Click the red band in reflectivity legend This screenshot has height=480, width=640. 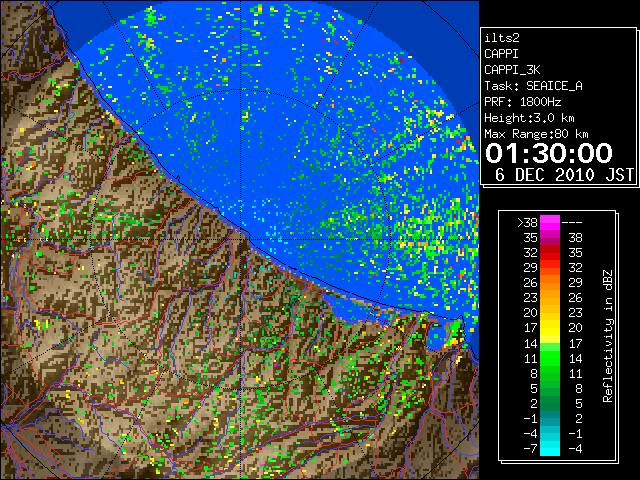click(550, 252)
